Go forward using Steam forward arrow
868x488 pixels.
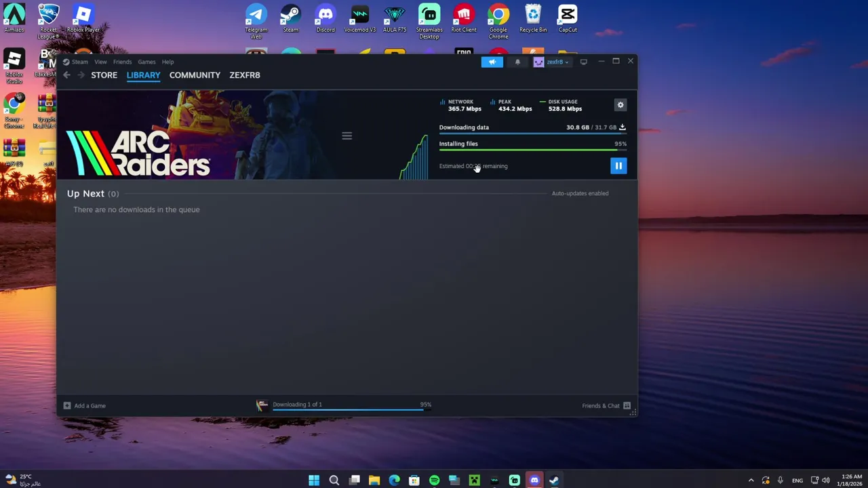[x=81, y=75]
